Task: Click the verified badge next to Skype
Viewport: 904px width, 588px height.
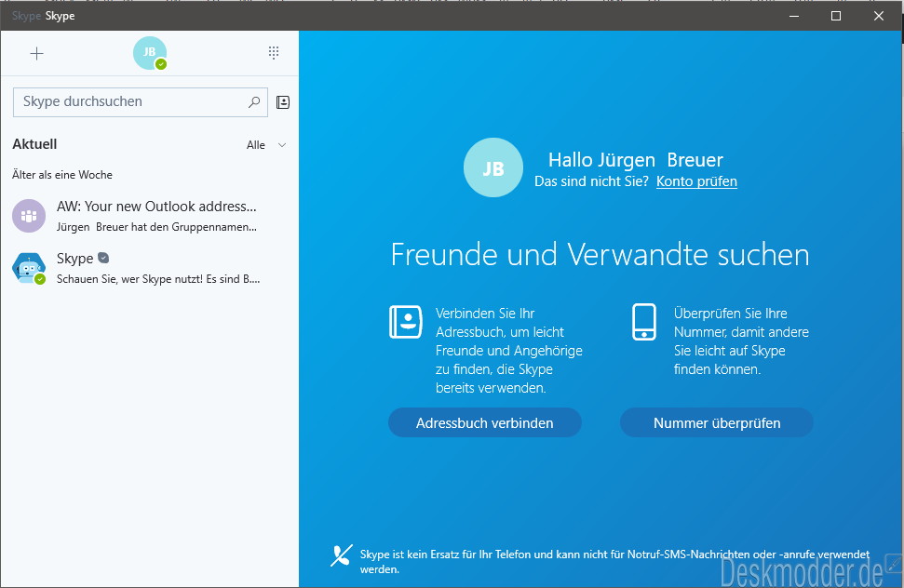Action: (x=103, y=258)
